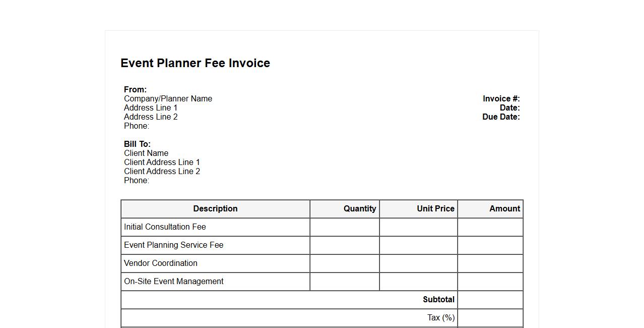The image size is (644, 328).
Task: Click the Due Date label
Action: coord(500,117)
